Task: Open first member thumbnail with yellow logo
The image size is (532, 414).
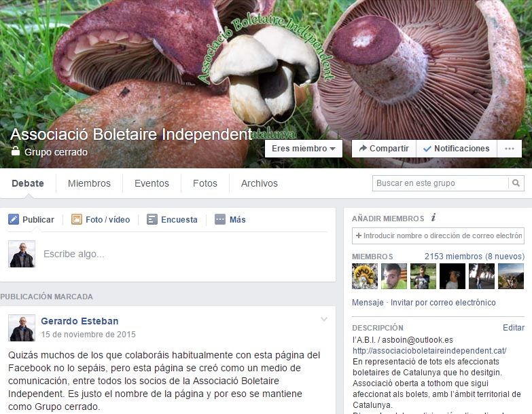Action: (365, 276)
